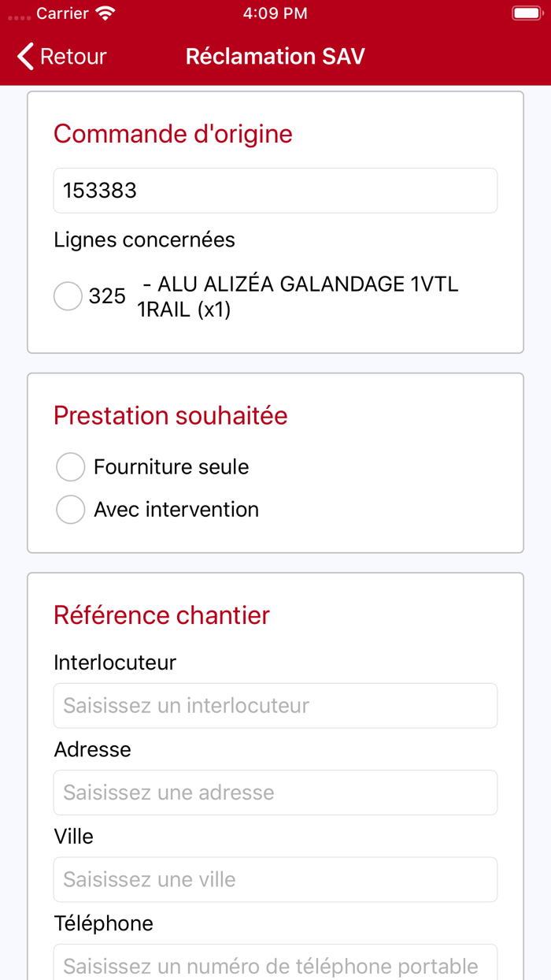Tap the Réclamation SAV title
The image size is (551, 980).
coord(275,57)
